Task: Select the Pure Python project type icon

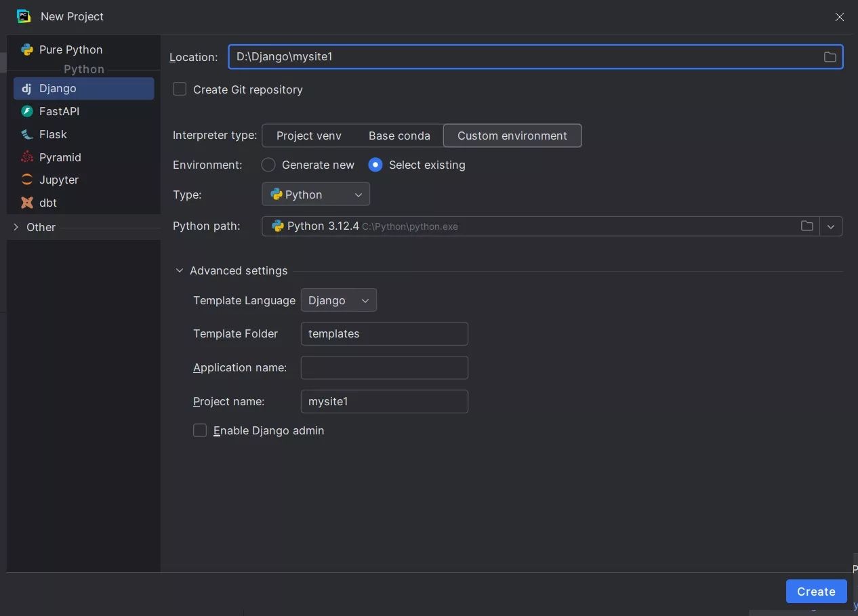Action: click(27, 49)
